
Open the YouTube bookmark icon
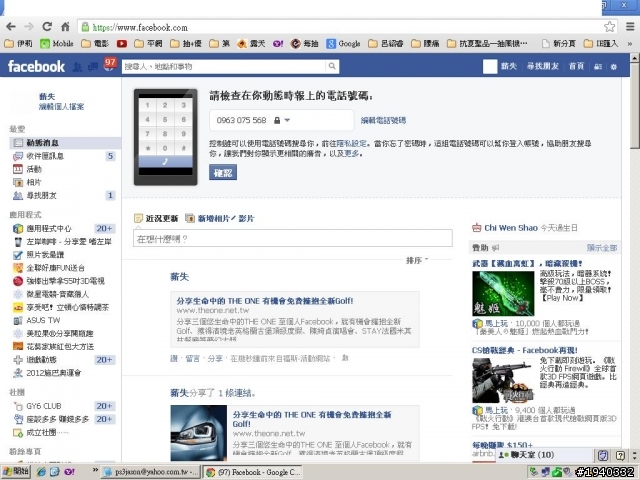click(x=122, y=44)
